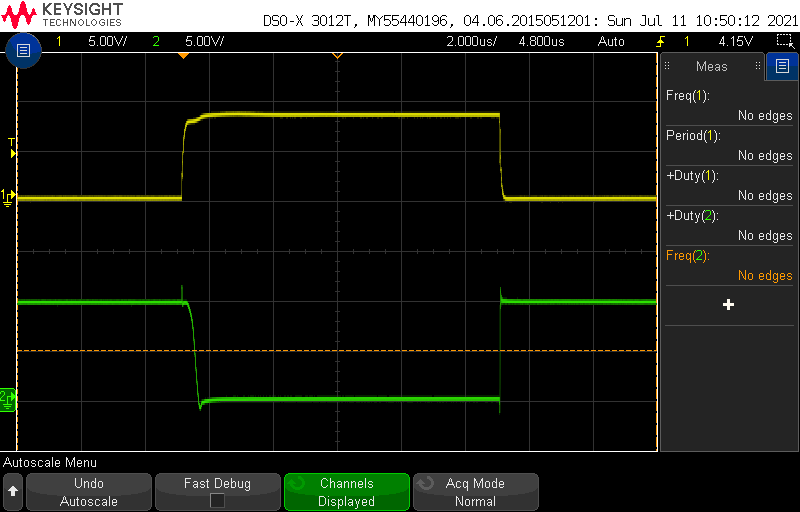Enable the Fast Debug checkbox

pos(217,500)
